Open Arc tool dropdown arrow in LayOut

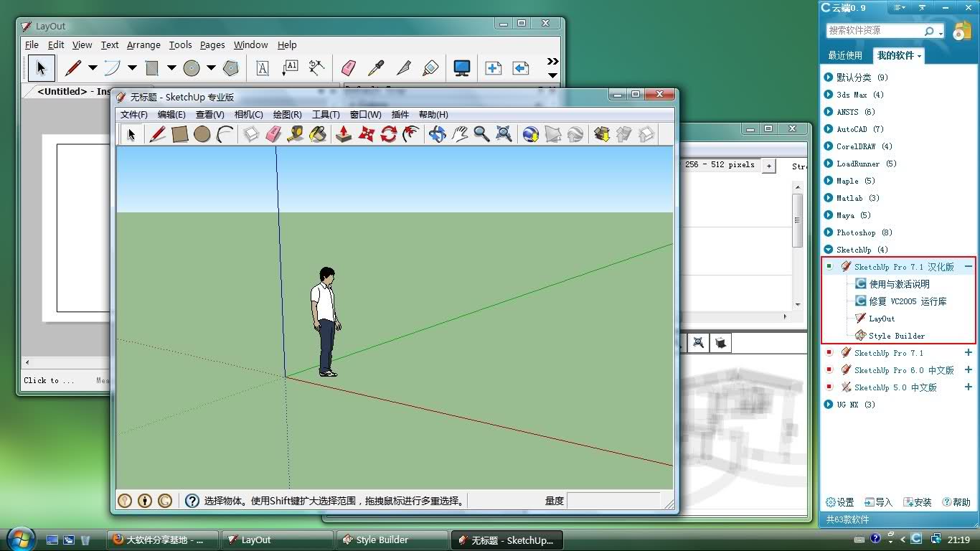[132, 68]
